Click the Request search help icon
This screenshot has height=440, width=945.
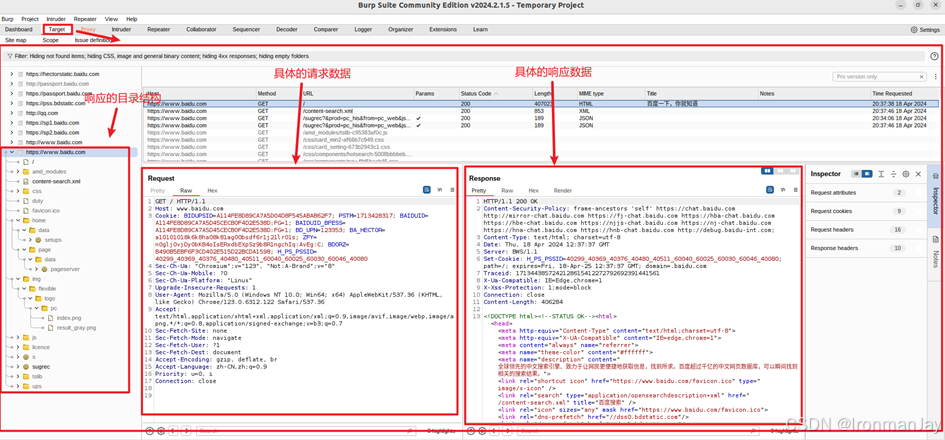coord(151,431)
